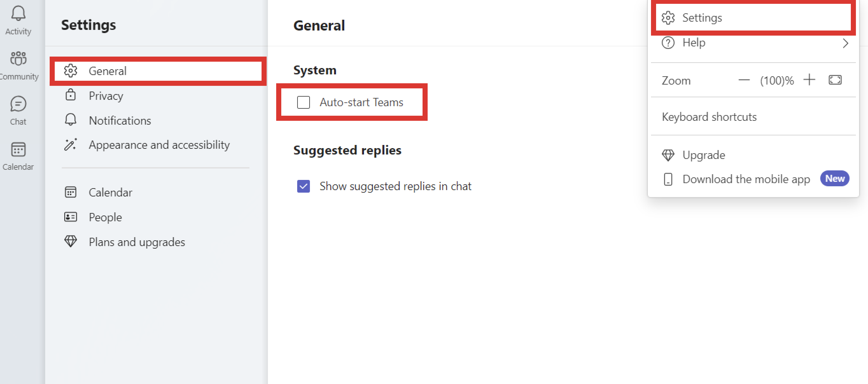Go to Community in the sidebar
This screenshot has width=868, height=384.
pos(18,65)
